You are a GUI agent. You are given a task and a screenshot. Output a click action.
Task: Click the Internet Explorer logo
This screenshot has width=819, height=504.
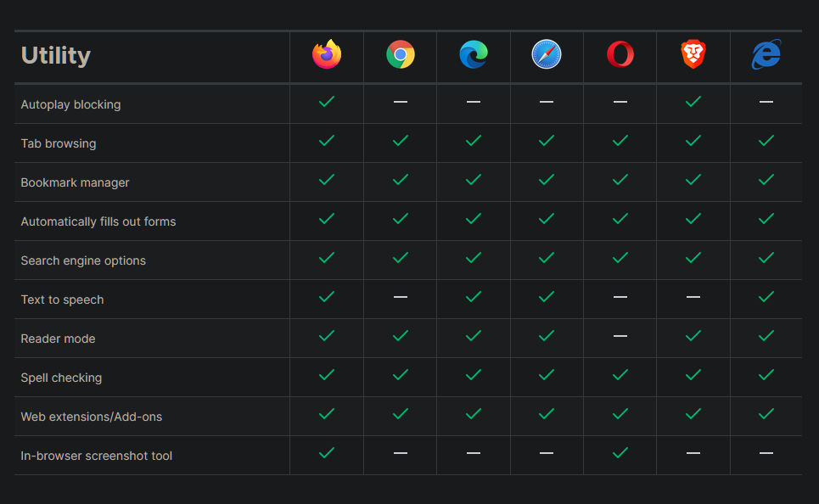pyautogui.click(x=766, y=54)
